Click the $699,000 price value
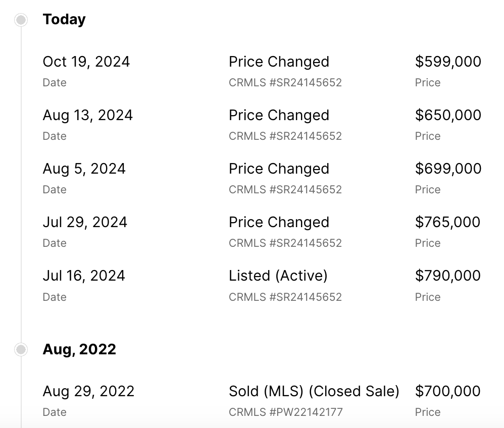This screenshot has height=428, width=504. 448,169
